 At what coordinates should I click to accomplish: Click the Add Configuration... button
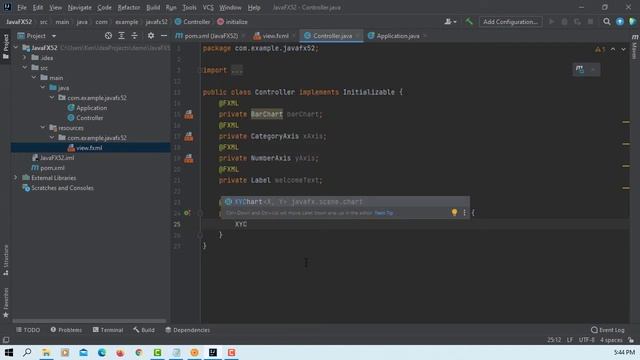pyautogui.click(x=510, y=22)
